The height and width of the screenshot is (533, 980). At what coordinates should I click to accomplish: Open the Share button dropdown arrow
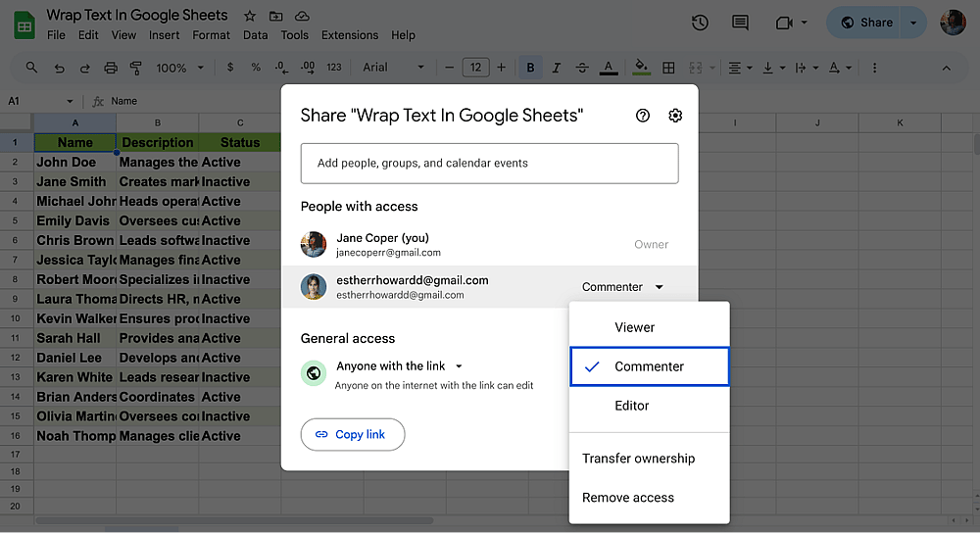(913, 23)
